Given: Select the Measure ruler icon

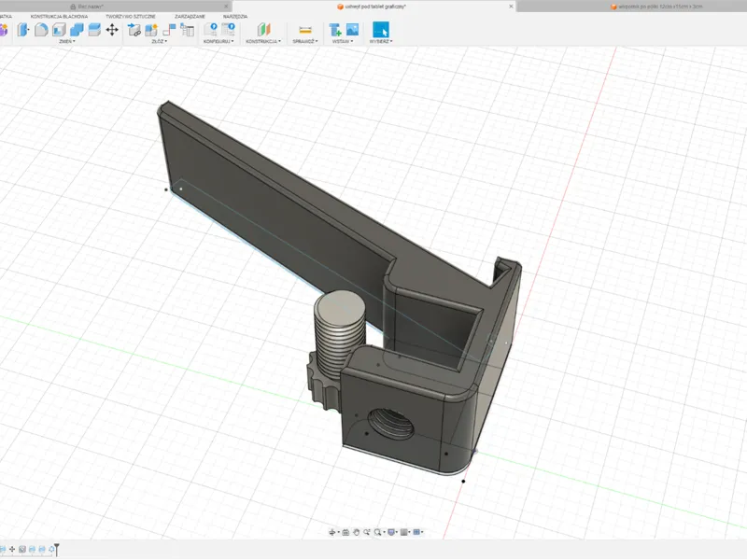Looking at the screenshot, I should click(305, 30).
